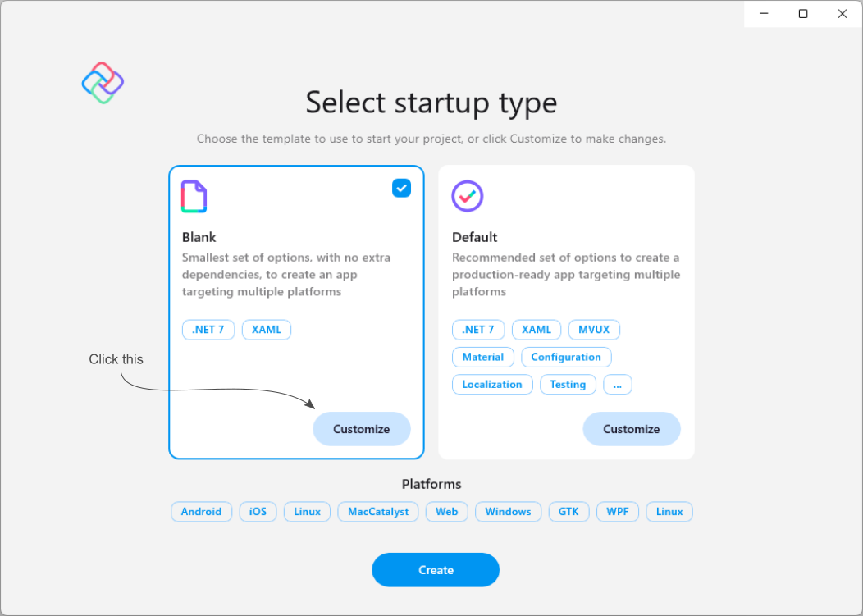Image resolution: width=863 pixels, height=616 pixels.
Task: Select the Default template card title
Action: click(x=474, y=237)
